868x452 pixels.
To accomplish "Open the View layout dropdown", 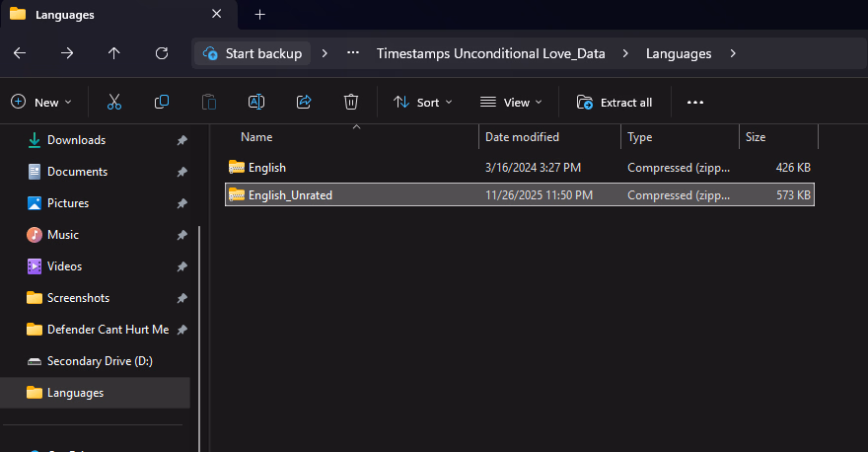I will (x=511, y=102).
